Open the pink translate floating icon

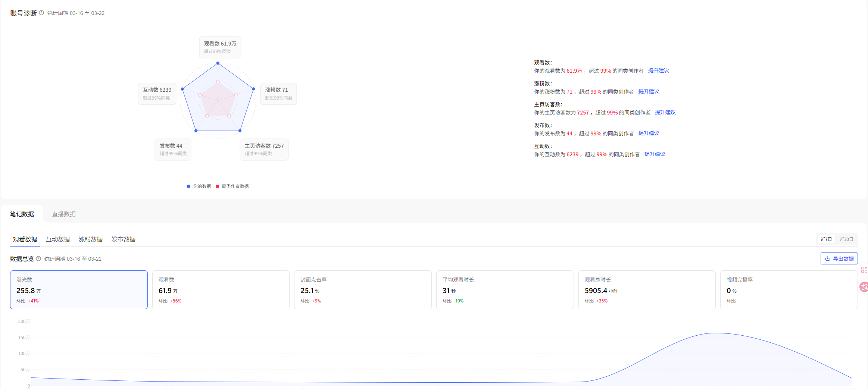pos(864,287)
